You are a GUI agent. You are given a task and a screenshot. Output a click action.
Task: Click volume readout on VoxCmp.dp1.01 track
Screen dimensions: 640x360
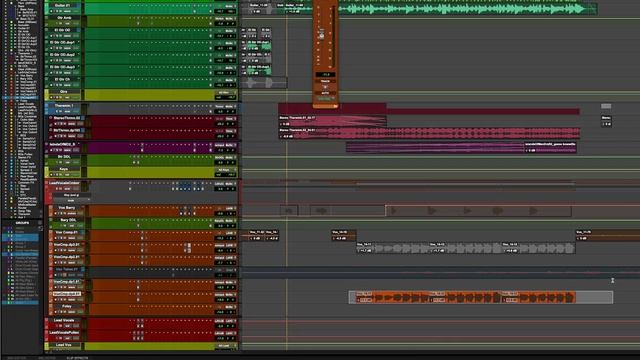pyautogui.click(x=221, y=287)
